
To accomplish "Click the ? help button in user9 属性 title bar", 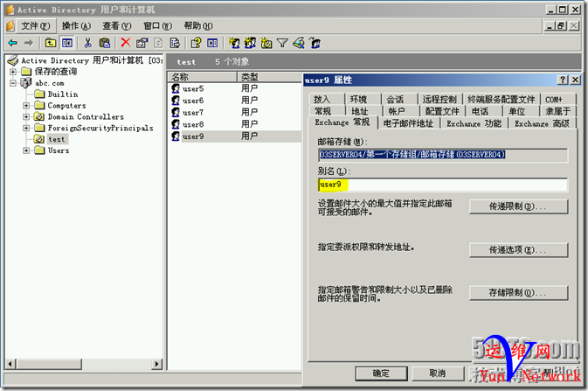I will [x=563, y=80].
